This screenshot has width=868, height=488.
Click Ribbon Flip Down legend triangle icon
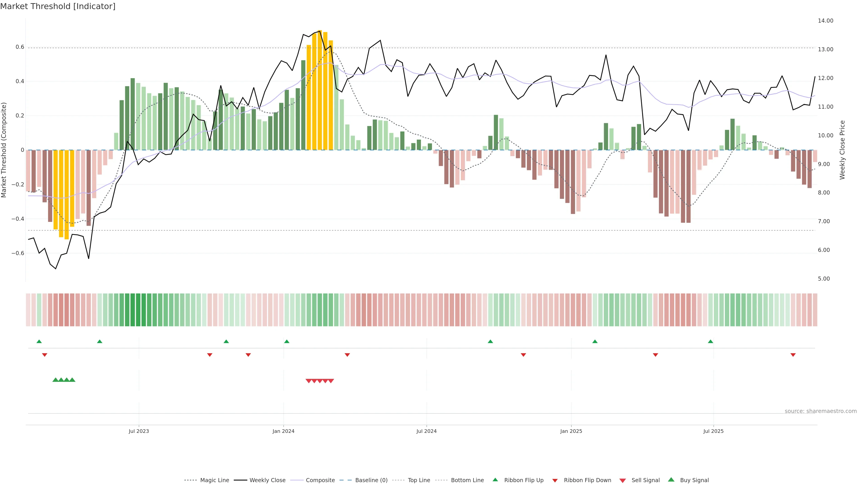(x=555, y=481)
